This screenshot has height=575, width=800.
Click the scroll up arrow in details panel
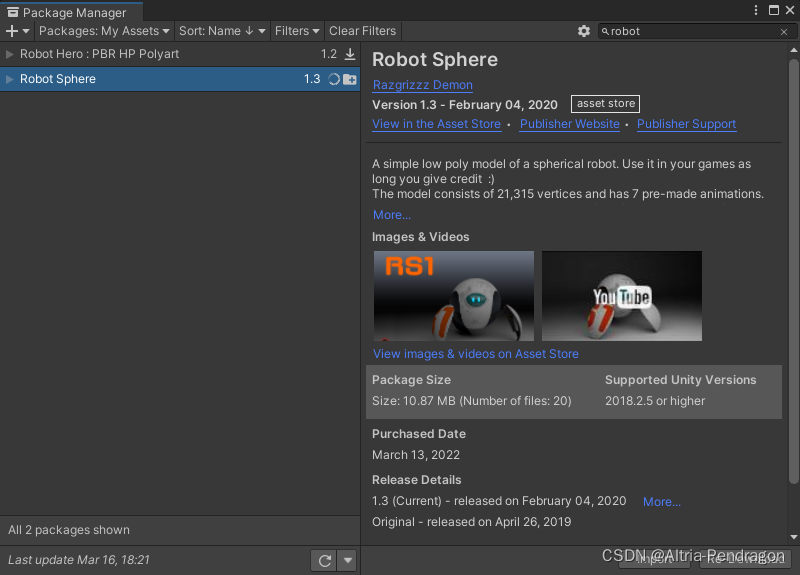tap(793, 50)
